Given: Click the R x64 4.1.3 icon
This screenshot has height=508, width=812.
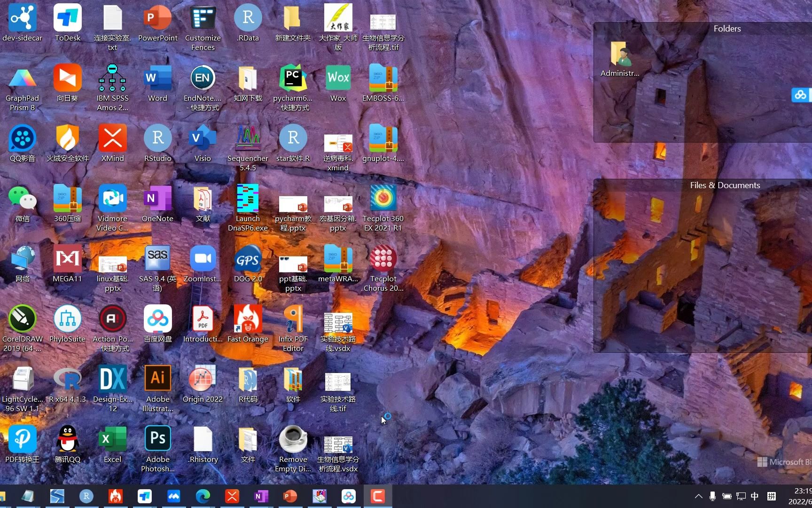Looking at the screenshot, I should [x=68, y=384].
